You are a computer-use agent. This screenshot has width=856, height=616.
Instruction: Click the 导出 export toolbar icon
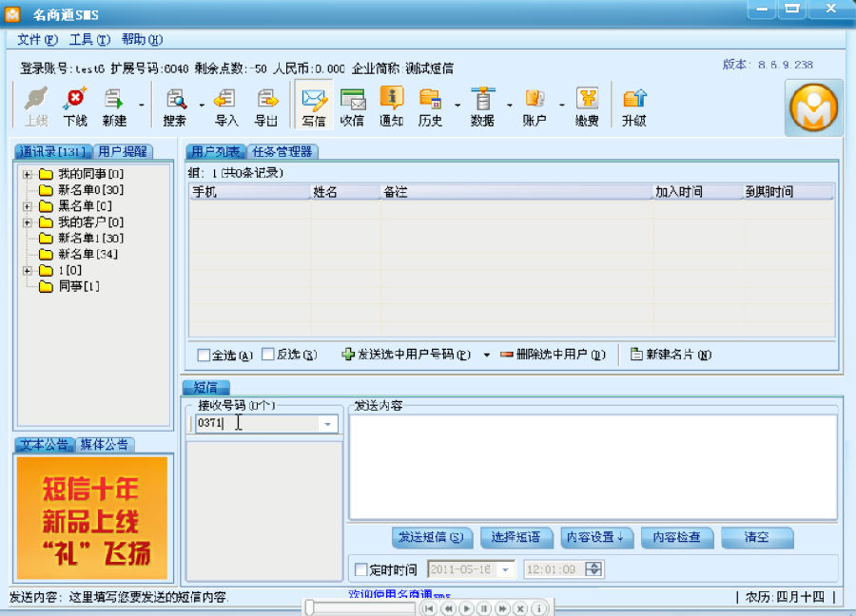[x=266, y=106]
